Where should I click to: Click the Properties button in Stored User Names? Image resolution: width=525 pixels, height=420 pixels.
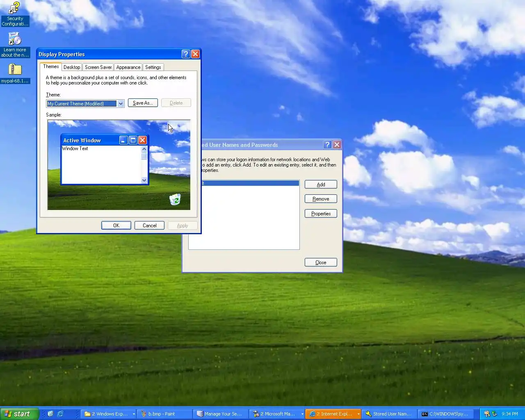[321, 214]
